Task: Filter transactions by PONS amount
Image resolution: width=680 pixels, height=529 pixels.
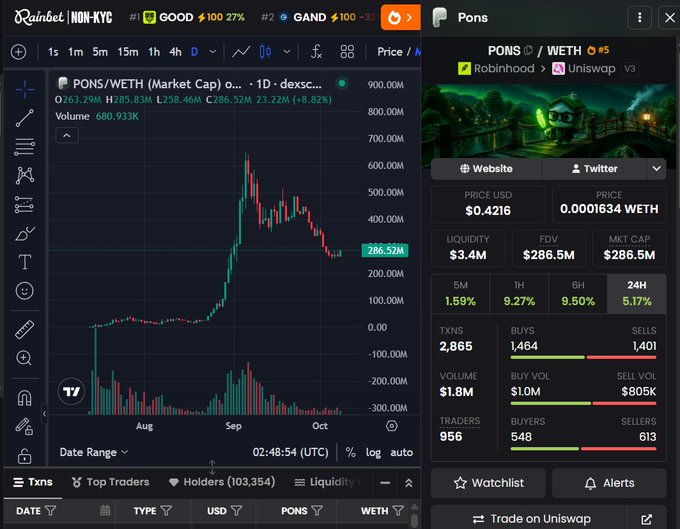Action: pyautogui.click(x=317, y=511)
